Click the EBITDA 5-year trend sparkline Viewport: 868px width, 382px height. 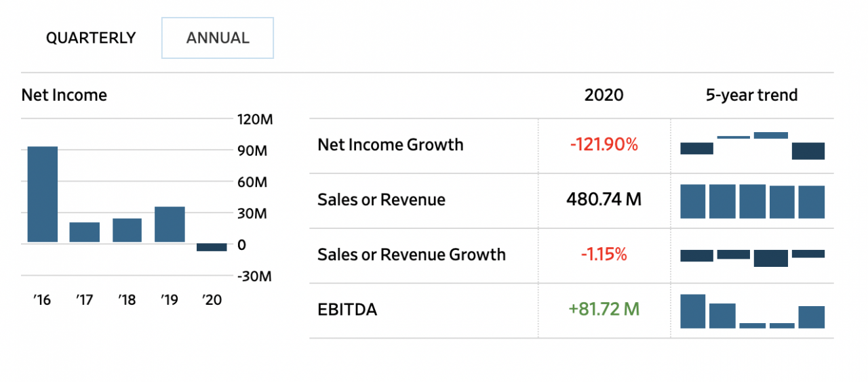(752, 312)
